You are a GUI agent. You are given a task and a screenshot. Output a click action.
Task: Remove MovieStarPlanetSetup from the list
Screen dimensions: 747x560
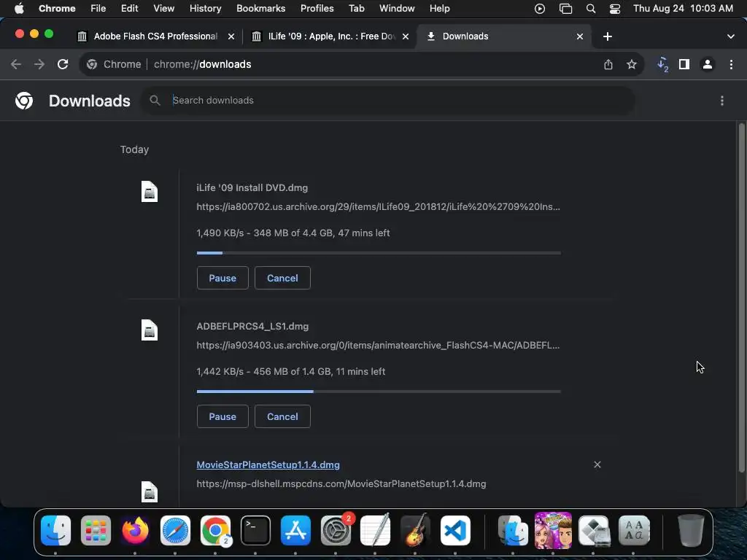point(597,464)
